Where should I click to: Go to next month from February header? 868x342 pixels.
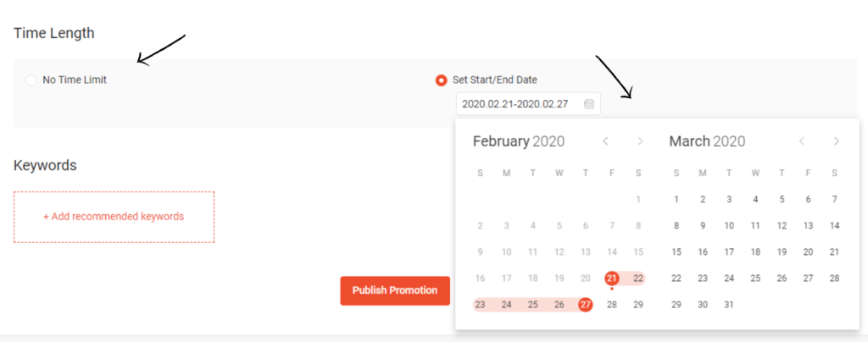click(x=640, y=141)
